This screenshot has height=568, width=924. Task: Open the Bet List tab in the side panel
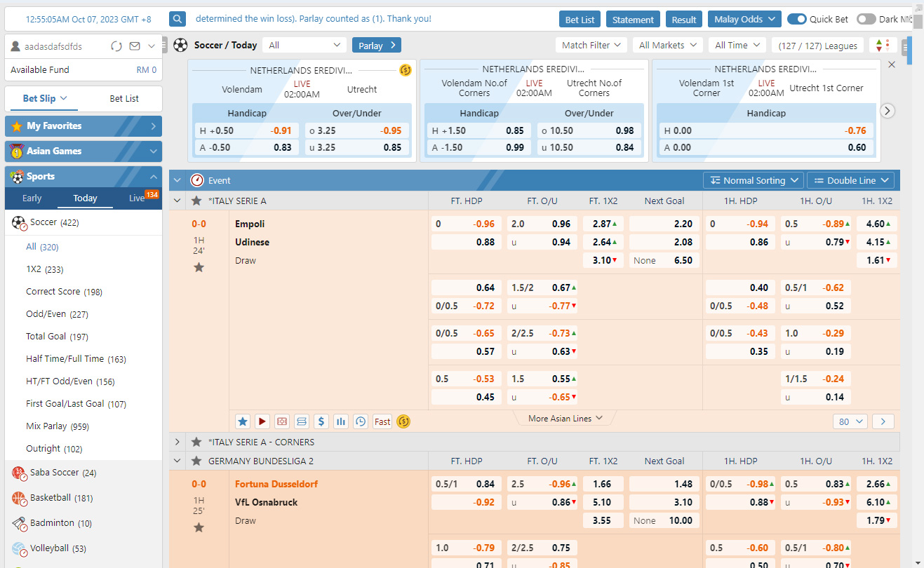coord(124,98)
